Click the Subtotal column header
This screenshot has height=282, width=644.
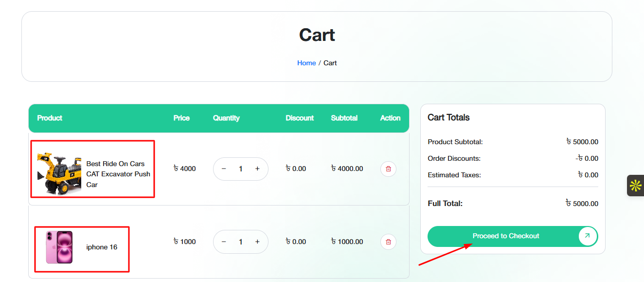tap(344, 118)
